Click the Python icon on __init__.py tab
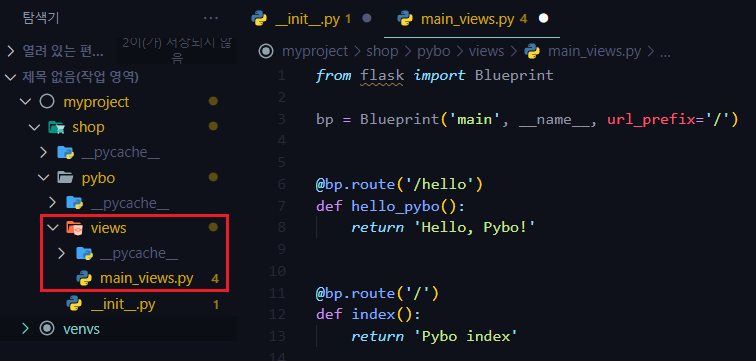Image resolution: width=756 pixels, height=361 pixels. tap(259, 19)
